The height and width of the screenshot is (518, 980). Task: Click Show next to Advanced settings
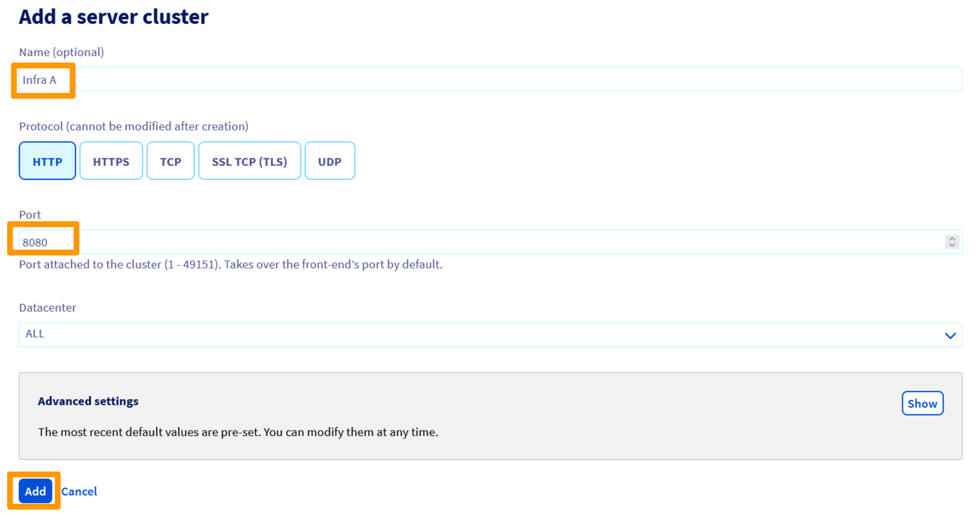[922, 403]
